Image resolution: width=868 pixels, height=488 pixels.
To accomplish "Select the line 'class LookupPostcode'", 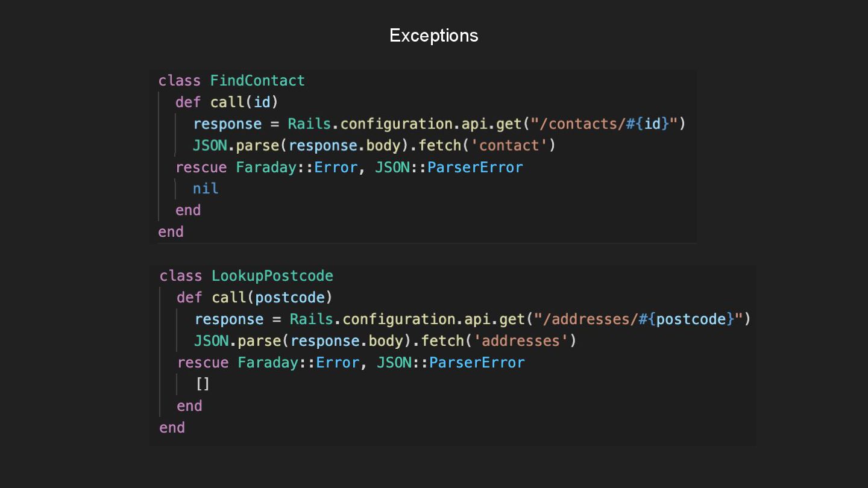I will (x=246, y=276).
